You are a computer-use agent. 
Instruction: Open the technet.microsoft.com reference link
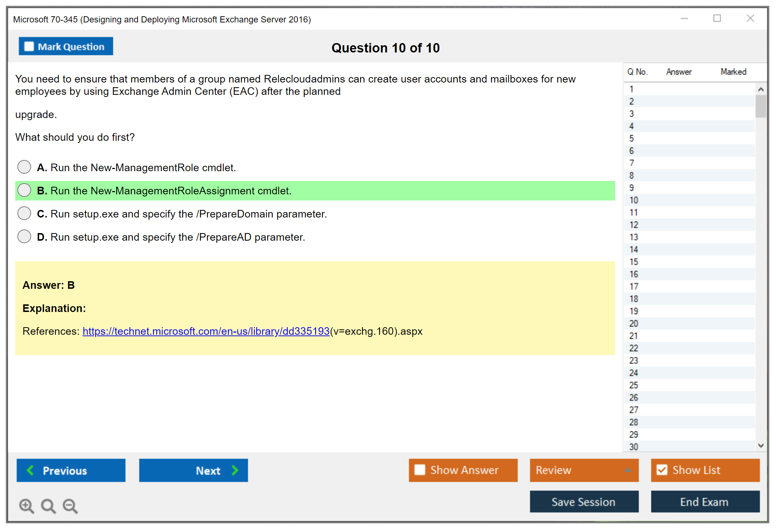206,331
